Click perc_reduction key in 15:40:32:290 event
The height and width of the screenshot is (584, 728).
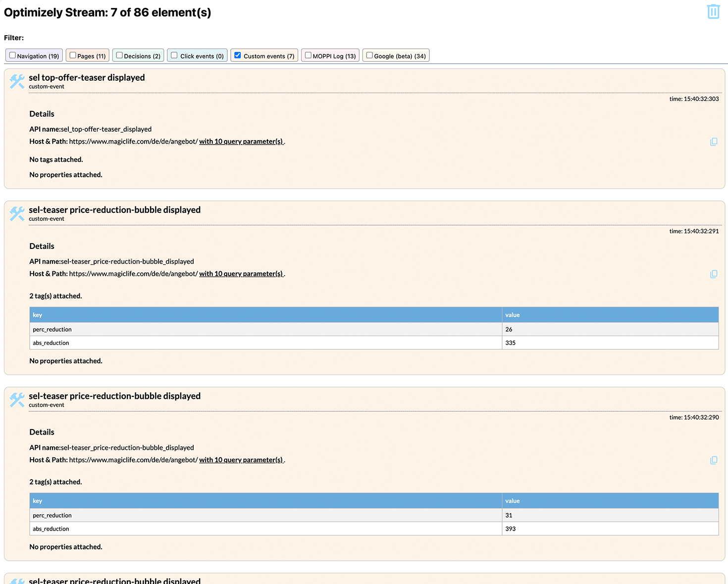[x=52, y=515]
